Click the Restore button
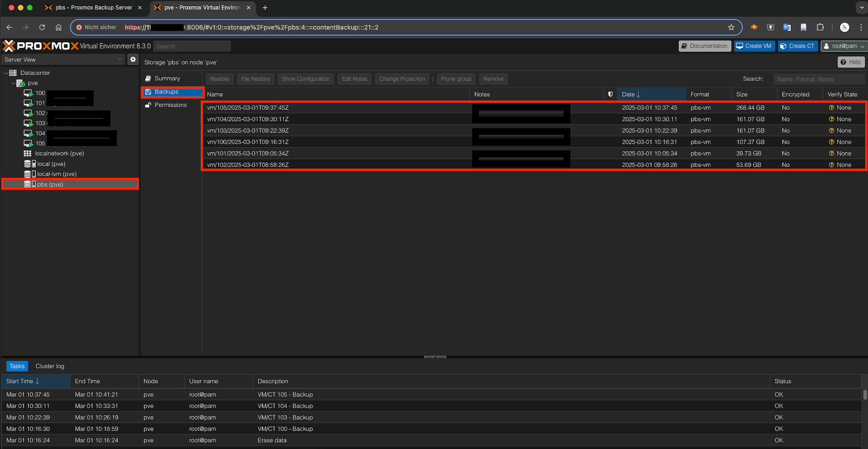The image size is (868, 449). (x=219, y=78)
